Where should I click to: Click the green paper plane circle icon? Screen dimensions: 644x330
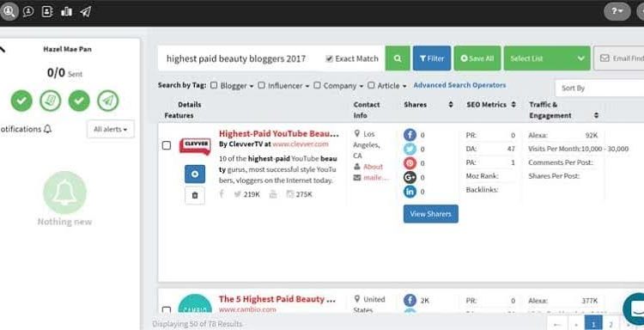tap(108, 101)
